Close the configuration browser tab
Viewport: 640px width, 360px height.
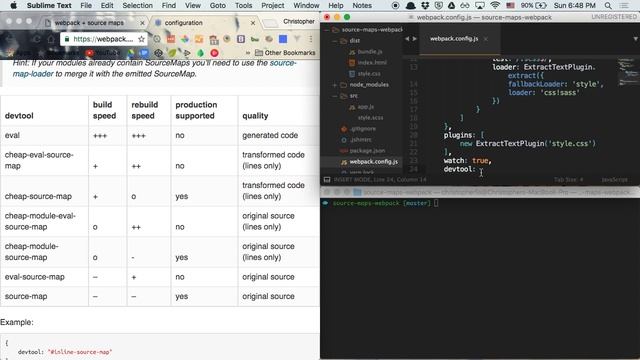tap(253, 23)
